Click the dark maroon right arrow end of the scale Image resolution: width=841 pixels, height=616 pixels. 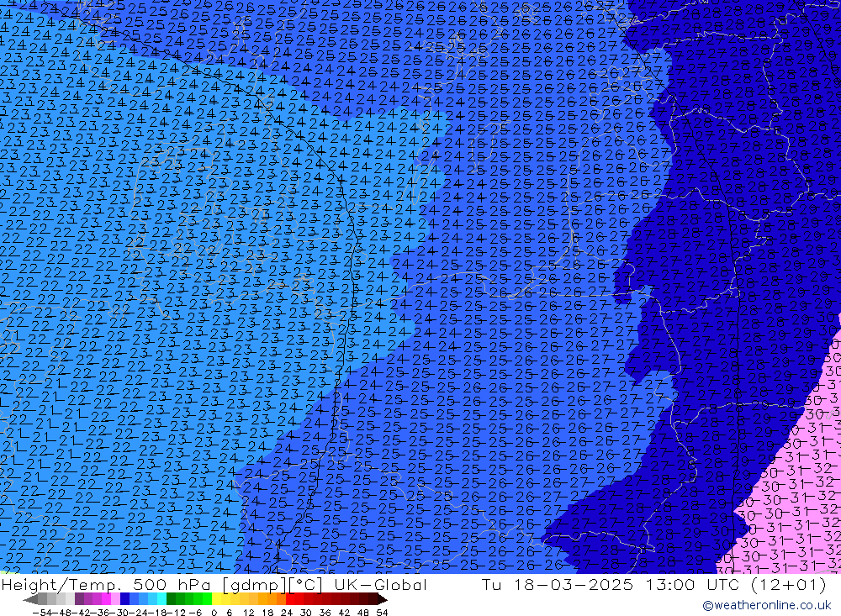click(x=382, y=599)
